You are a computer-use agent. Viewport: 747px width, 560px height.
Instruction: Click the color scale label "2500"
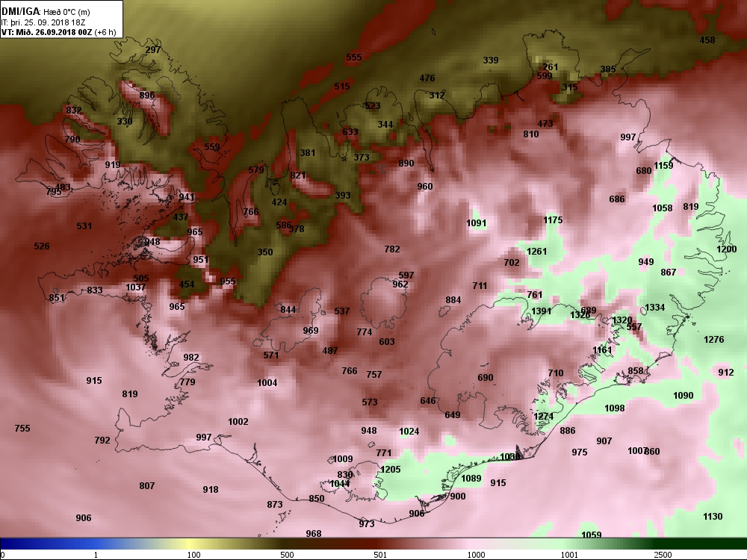tap(662, 555)
